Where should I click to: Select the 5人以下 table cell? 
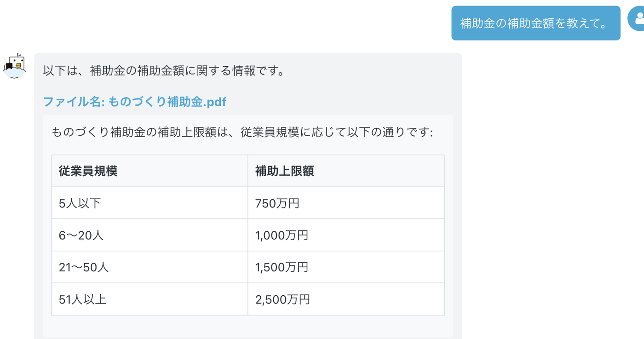149,203
